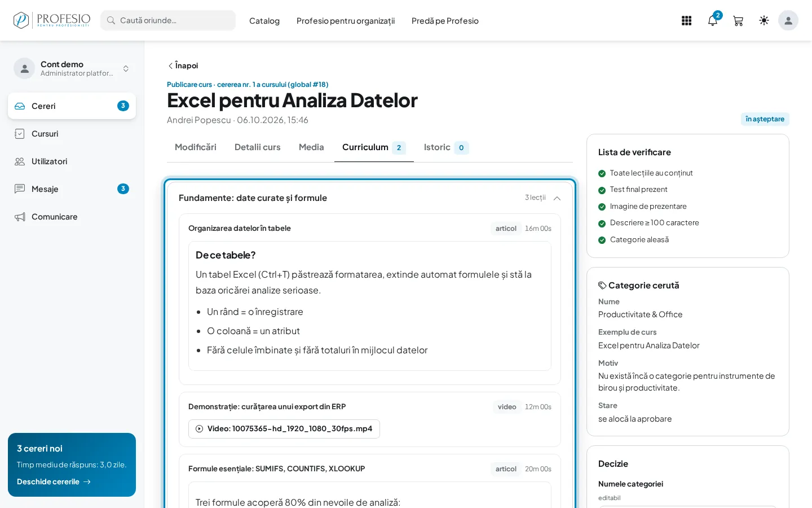Go back with Înapoi link
812x508 pixels.
coord(183,65)
